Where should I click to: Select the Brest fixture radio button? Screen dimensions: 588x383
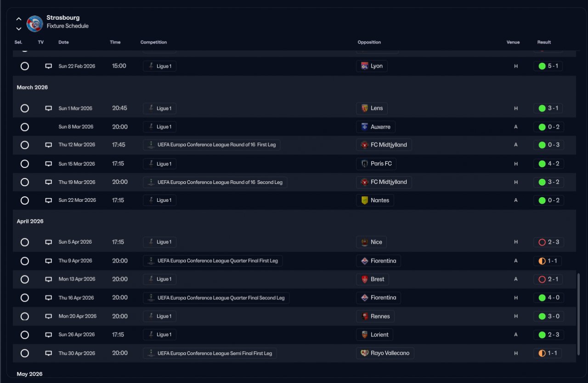pos(25,280)
